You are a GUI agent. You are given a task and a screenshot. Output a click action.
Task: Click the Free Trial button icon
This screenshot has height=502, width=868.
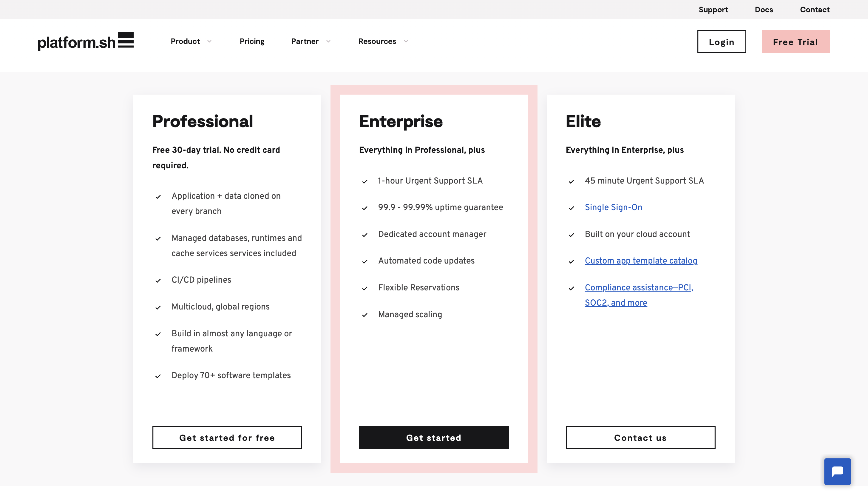click(x=795, y=41)
